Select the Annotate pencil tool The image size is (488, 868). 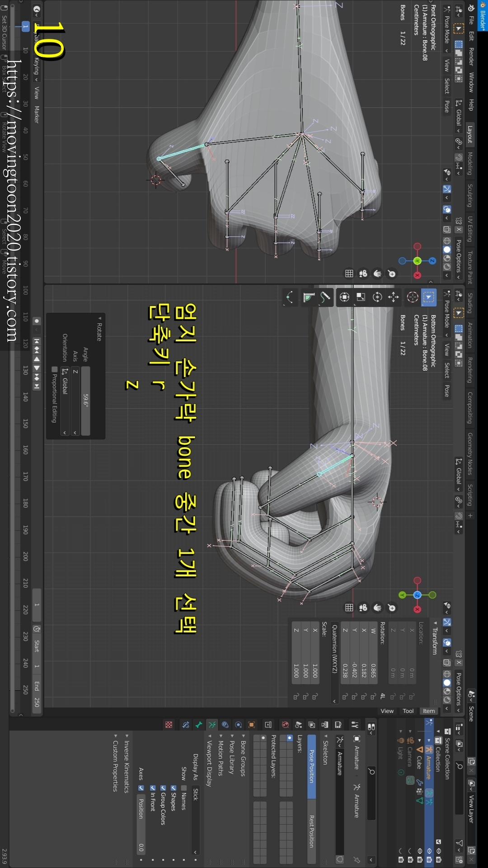(x=325, y=297)
